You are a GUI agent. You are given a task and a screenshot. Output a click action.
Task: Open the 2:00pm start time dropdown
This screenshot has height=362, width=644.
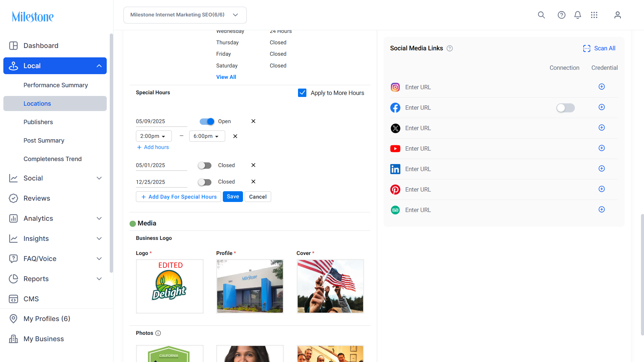(x=154, y=136)
